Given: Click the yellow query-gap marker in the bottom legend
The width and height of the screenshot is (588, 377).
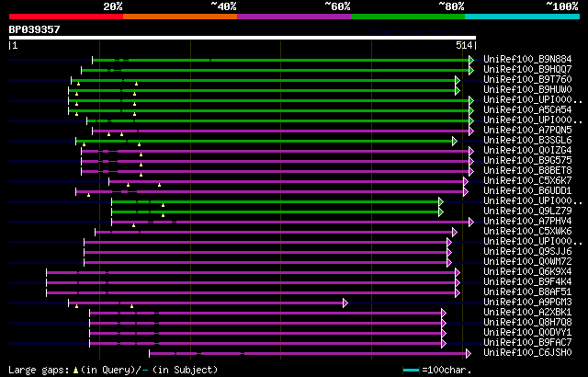Looking at the screenshot, I should [75, 371].
